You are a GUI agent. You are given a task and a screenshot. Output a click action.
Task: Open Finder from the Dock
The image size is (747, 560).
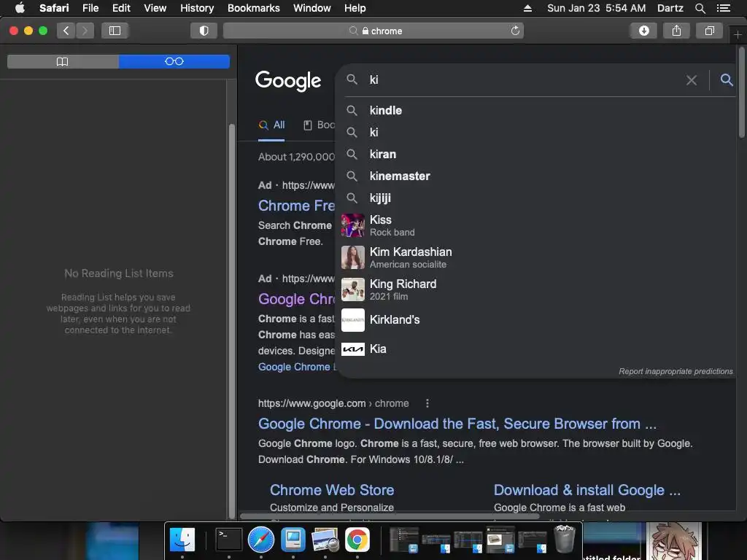coord(182,540)
